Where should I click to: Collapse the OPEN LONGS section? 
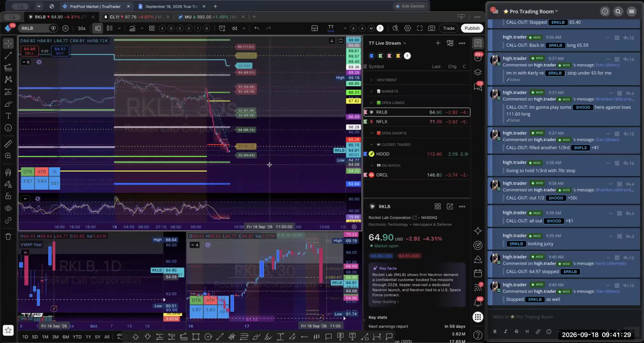pyautogui.click(x=371, y=103)
